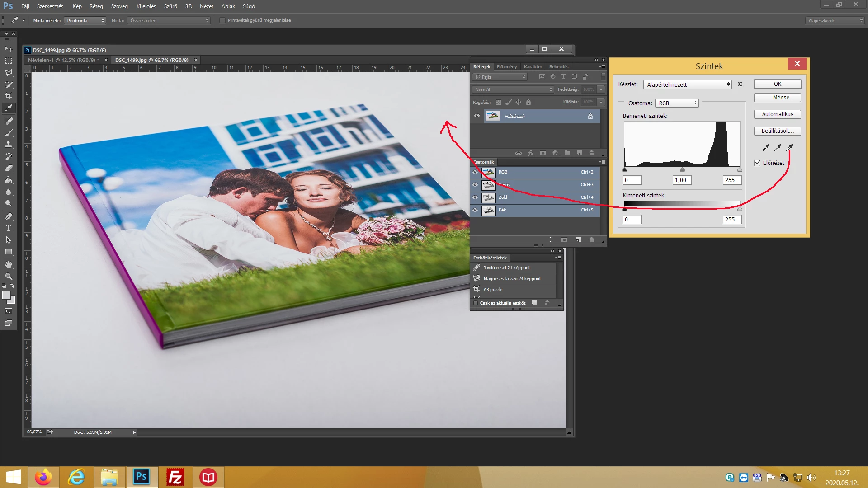The width and height of the screenshot is (868, 488).
Task: Open the Készlet preset dropdown
Action: click(x=687, y=84)
